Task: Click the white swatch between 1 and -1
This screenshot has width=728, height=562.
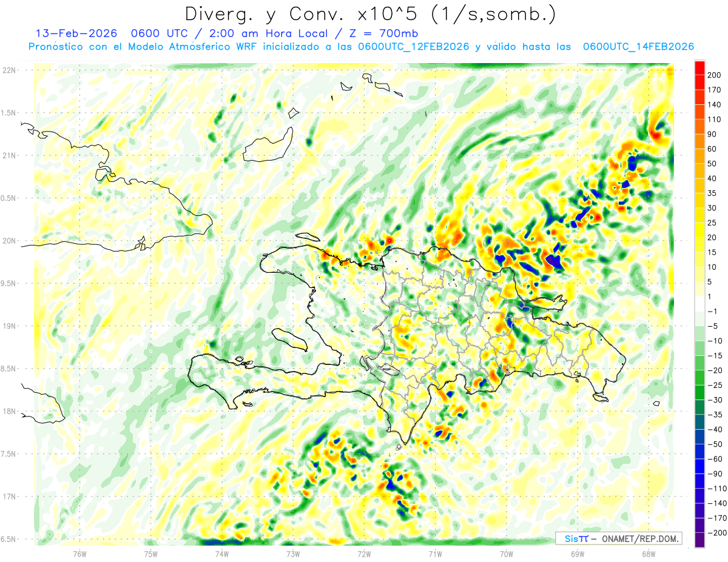Action: point(699,304)
